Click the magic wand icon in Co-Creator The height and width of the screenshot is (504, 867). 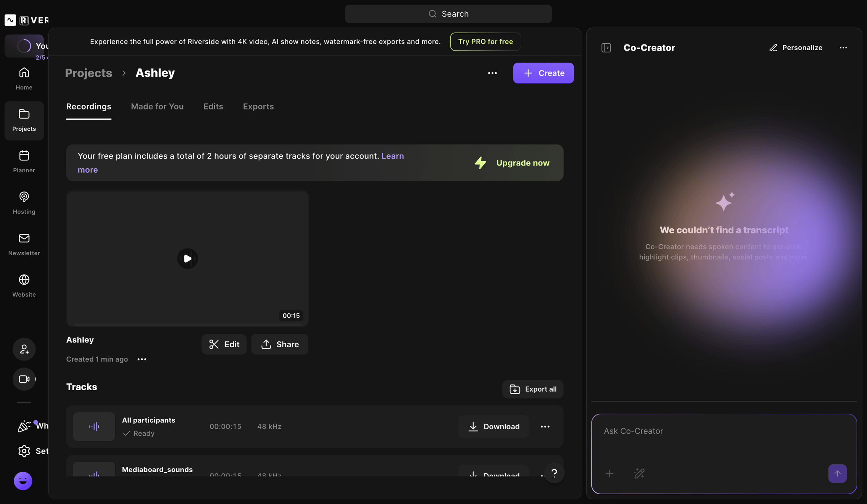(x=639, y=474)
